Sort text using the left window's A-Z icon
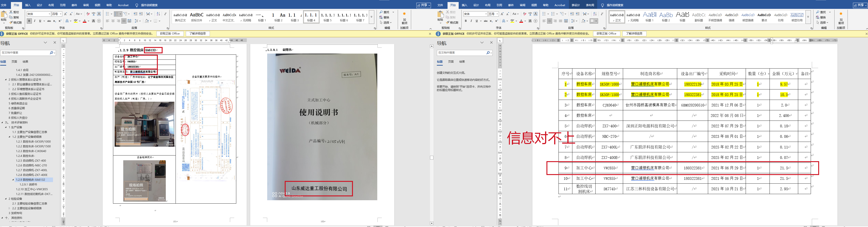868x227 pixels. [158, 14]
